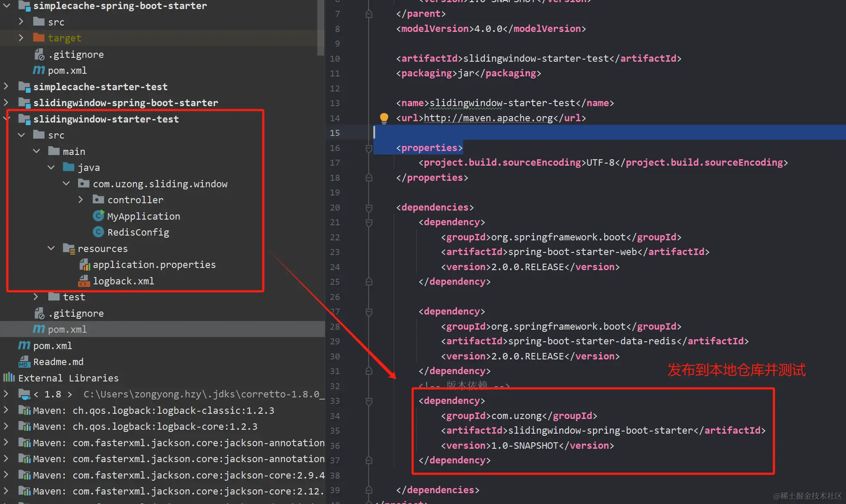Screen dimensions: 846x504
Task: Fold the dependency block at line 33
Action: (369, 401)
